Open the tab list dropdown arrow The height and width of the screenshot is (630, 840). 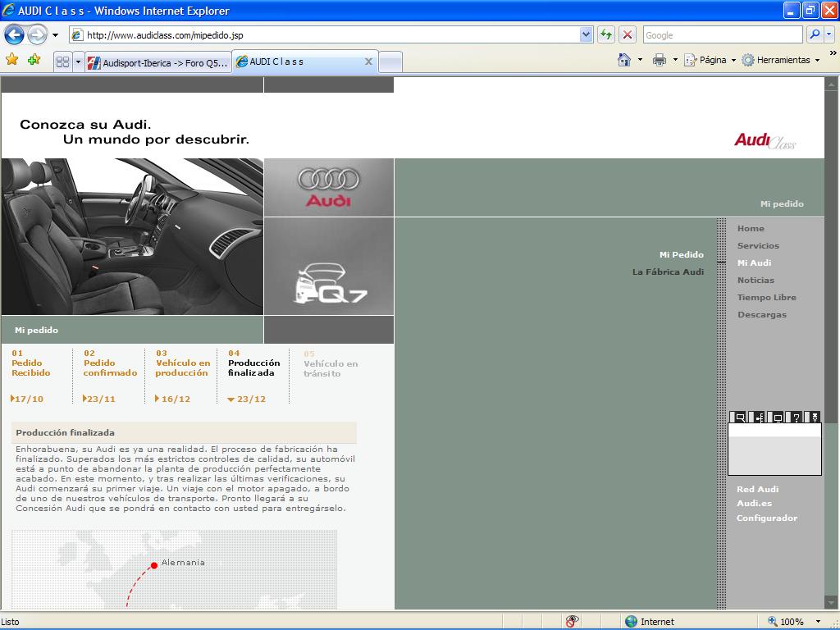(78, 62)
